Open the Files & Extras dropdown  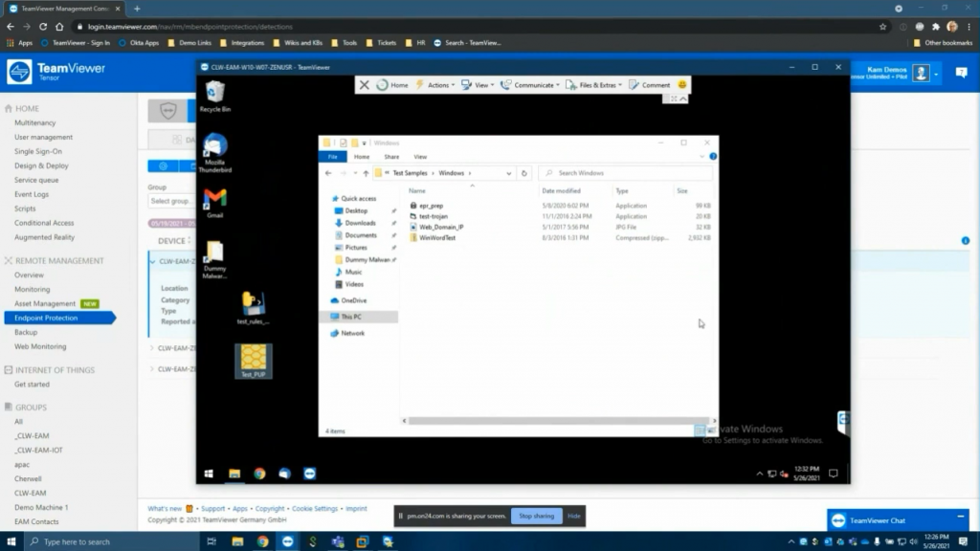click(594, 85)
